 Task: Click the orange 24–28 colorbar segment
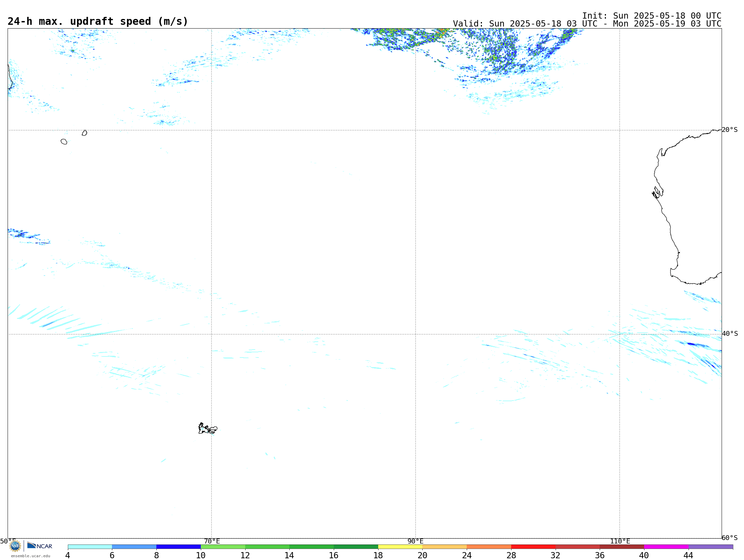[489, 547]
